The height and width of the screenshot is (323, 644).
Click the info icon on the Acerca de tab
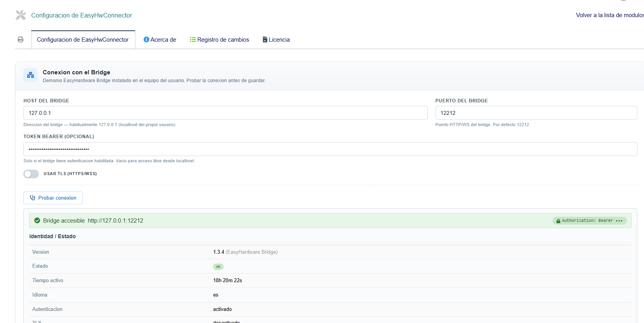[x=146, y=40]
